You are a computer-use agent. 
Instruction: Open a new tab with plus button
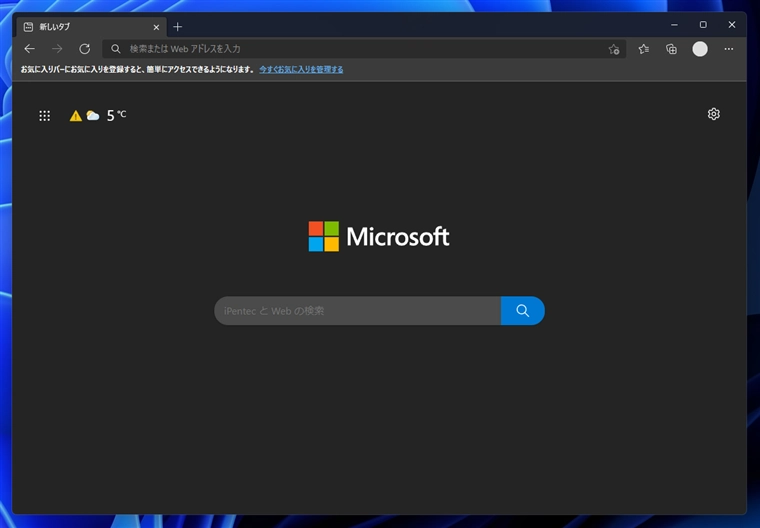tap(178, 27)
